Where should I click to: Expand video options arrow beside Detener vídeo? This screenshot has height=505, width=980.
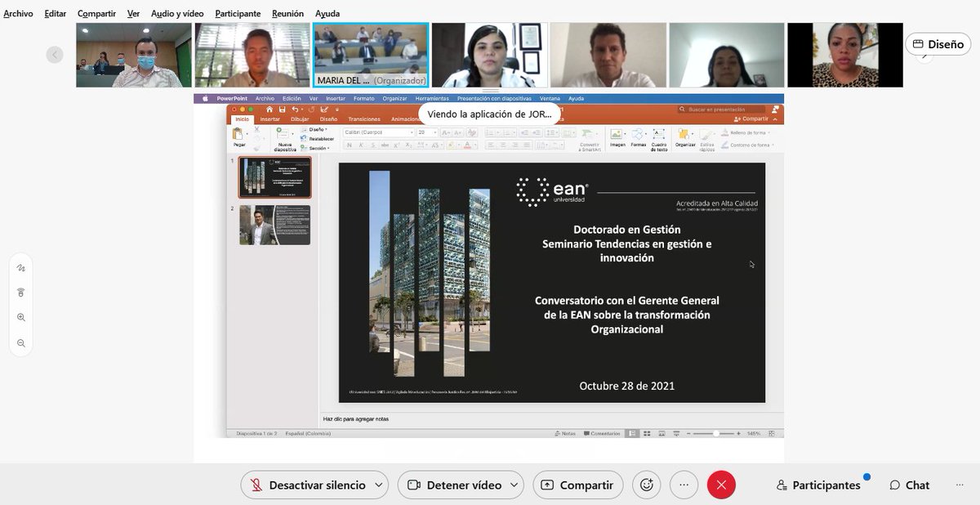[514, 485]
